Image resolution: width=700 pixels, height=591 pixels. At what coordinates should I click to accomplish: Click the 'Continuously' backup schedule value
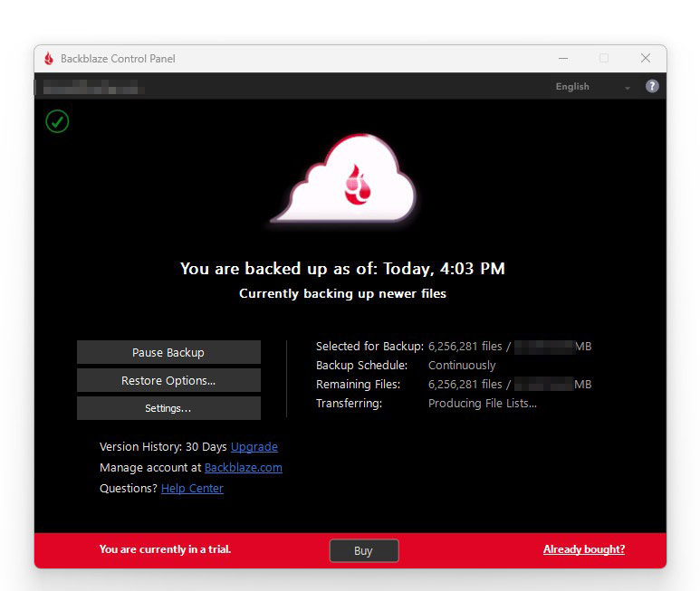click(462, 366)
